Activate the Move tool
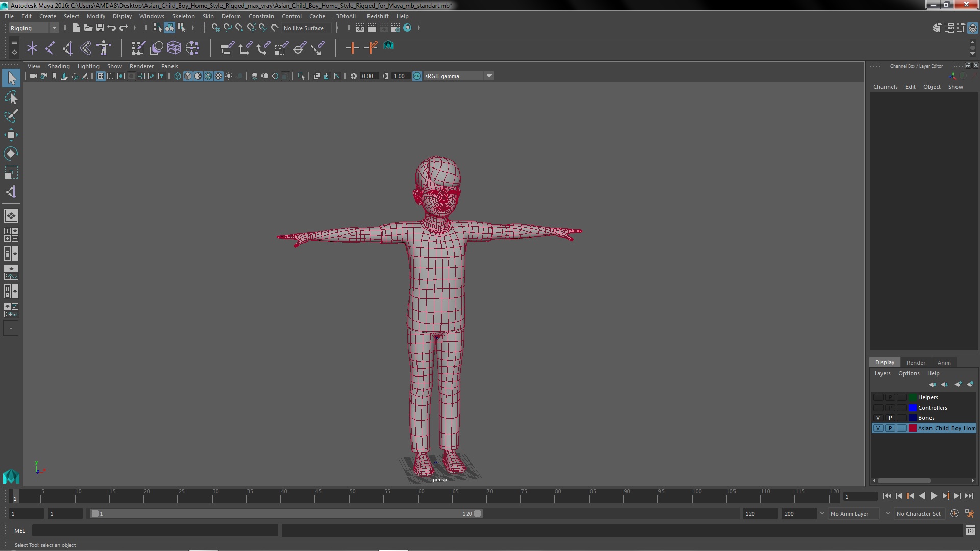 (11, 135)
